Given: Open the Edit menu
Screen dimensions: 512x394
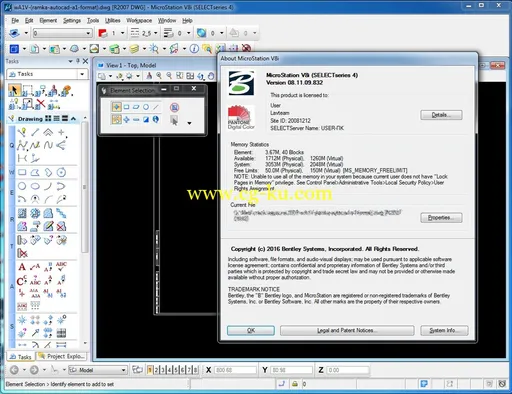Looking at the screenshot, I should 29,21.
